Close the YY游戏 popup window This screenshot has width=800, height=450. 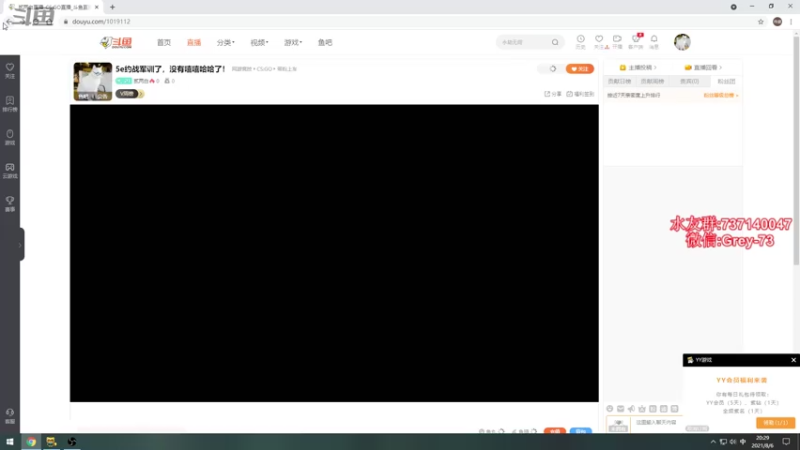pyautogui.click(x=793, y=360)
